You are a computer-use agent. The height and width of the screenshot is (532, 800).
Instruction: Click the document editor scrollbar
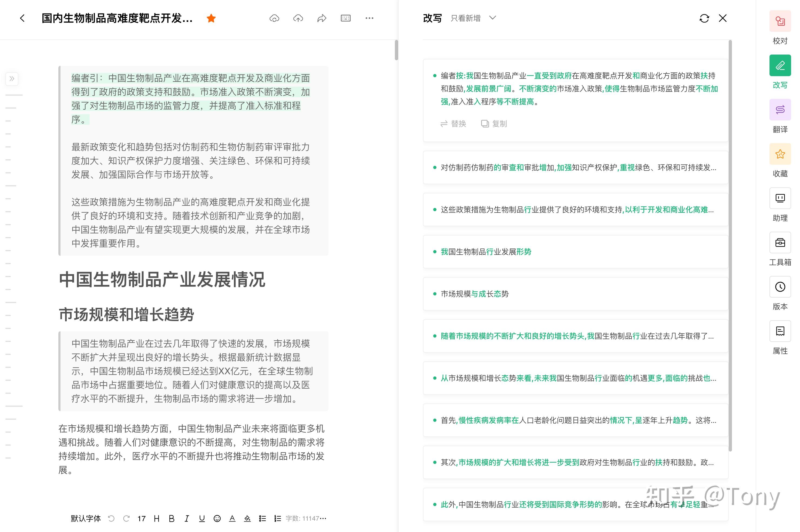[396, 50]
